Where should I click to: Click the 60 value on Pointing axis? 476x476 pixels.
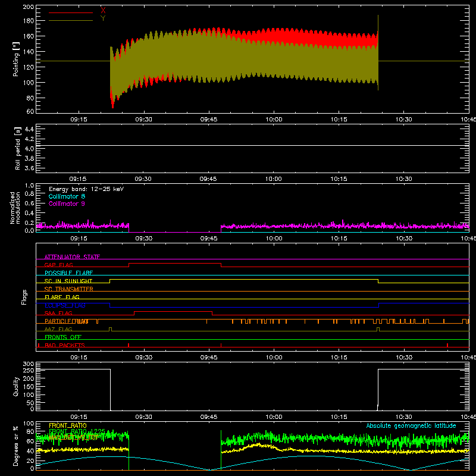pyautogui.click(x=30, y=111)
